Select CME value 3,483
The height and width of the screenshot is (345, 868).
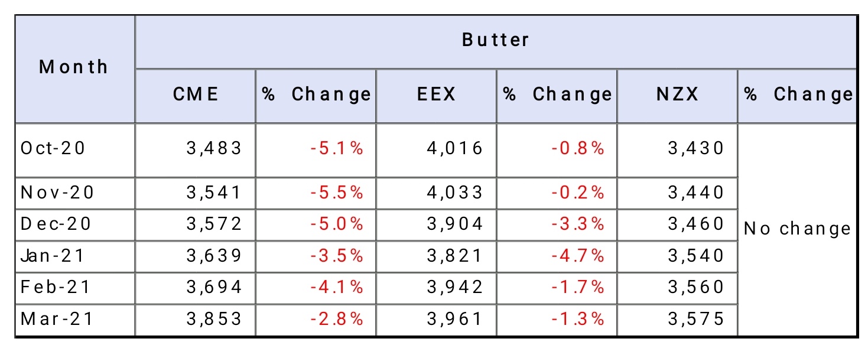click(x=214, y=148)
